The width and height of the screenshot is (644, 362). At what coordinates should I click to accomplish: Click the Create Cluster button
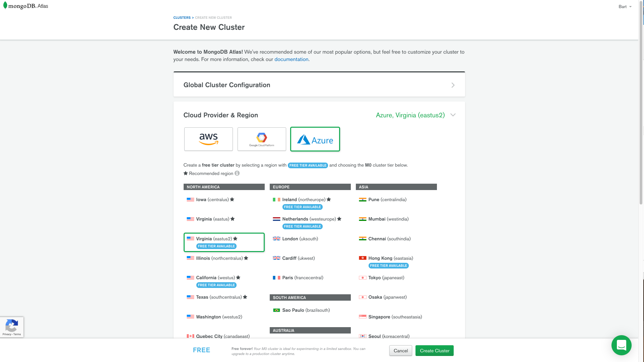tap(435, 351)
